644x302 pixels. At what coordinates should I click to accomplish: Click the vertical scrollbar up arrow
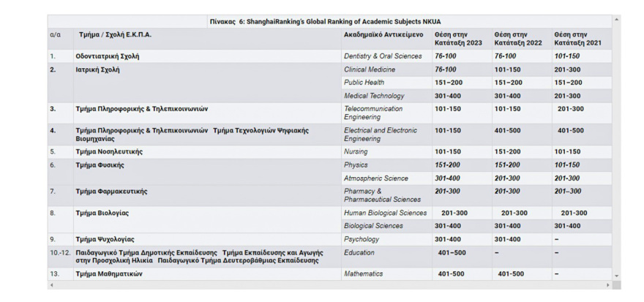[616, 19]
